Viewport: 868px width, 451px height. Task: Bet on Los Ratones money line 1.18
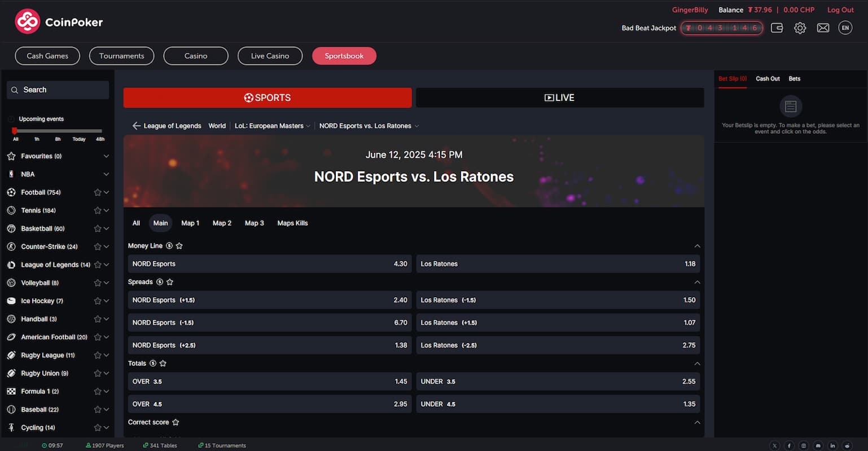click(x=558, y=264)
